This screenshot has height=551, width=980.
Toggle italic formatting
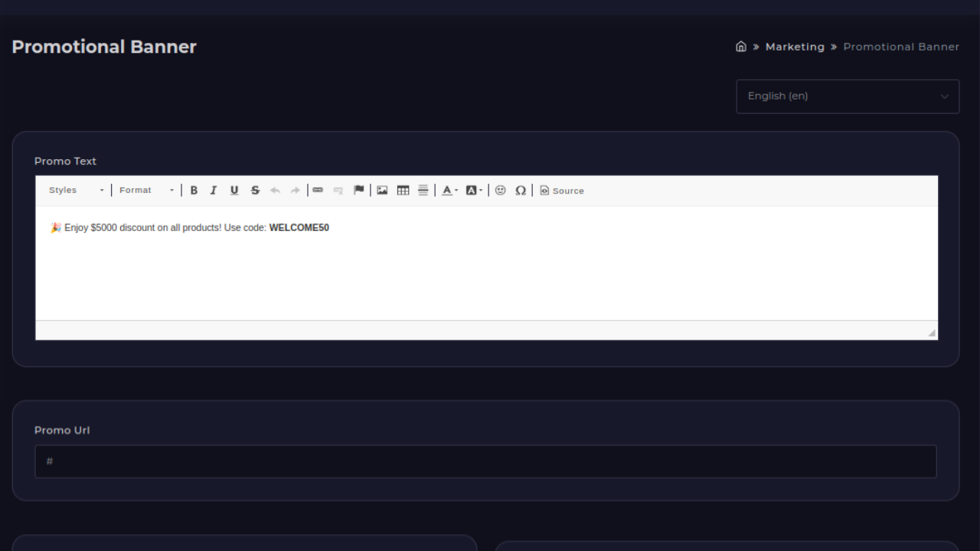pos(214,190)
